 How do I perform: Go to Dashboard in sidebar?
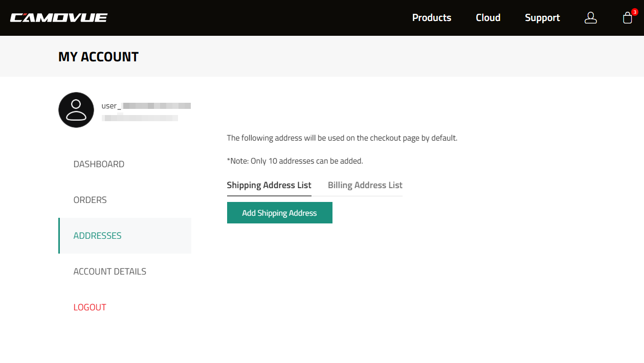coord(125,164)
